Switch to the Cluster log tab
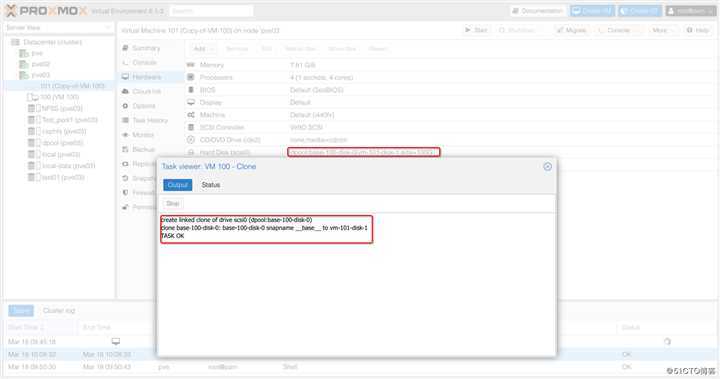Image resolution: width=720 pixels, height=379 pixels. coord(59,311)
